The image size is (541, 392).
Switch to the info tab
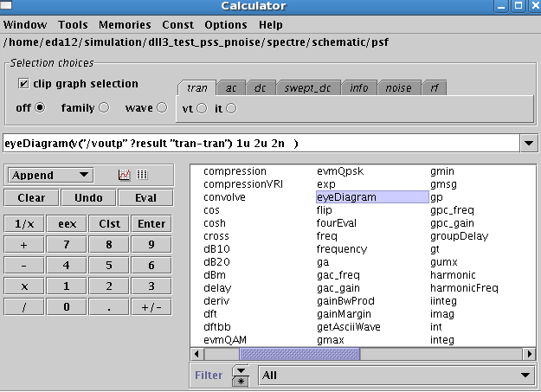coord(359,88)
